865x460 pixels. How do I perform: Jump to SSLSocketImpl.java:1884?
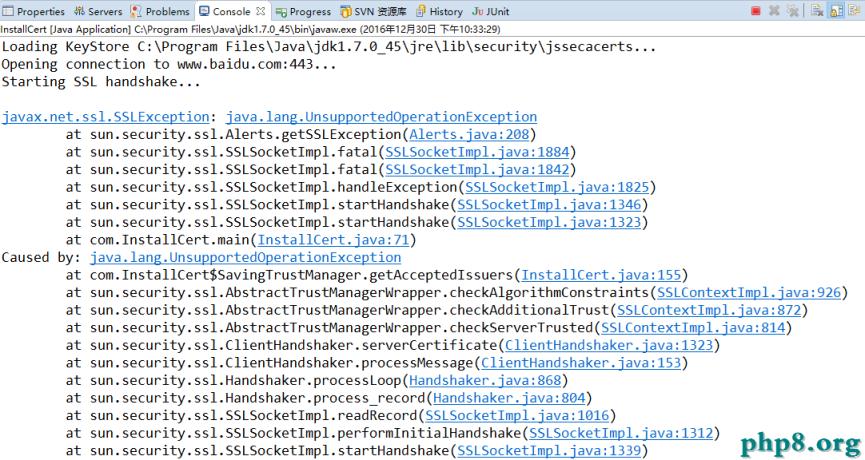tap(477, 152)
